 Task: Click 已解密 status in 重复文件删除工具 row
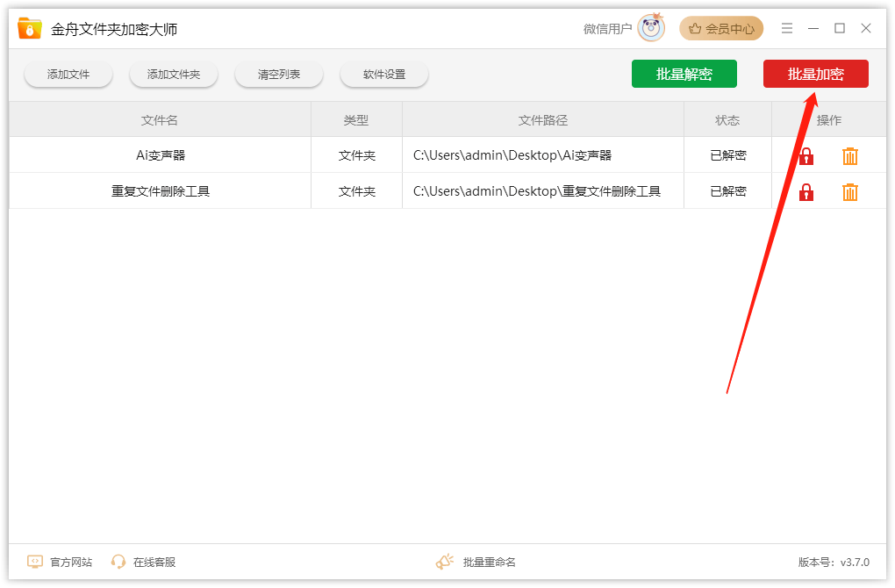(728, 191)
